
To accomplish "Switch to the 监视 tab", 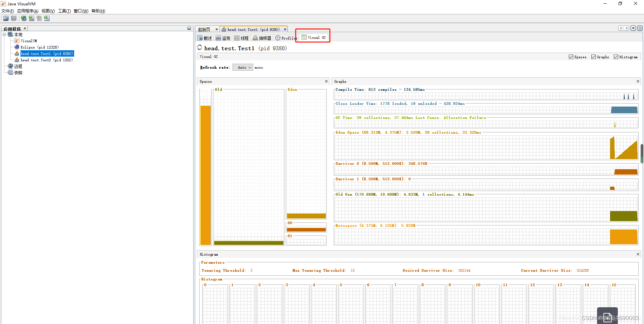I will (223, 38).
